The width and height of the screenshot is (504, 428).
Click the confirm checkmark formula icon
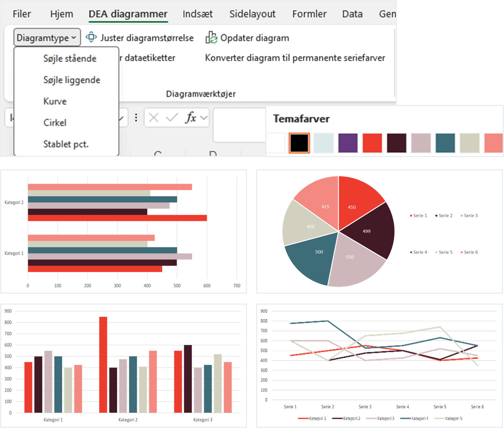click(x=171, y=118)
